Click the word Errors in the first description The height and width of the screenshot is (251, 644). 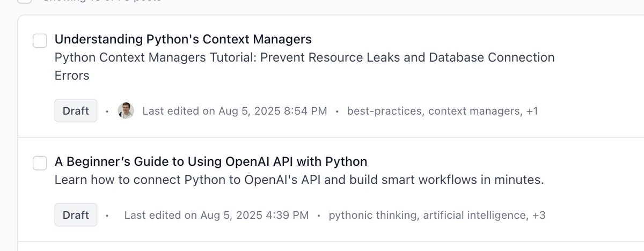tap(72, 76)
